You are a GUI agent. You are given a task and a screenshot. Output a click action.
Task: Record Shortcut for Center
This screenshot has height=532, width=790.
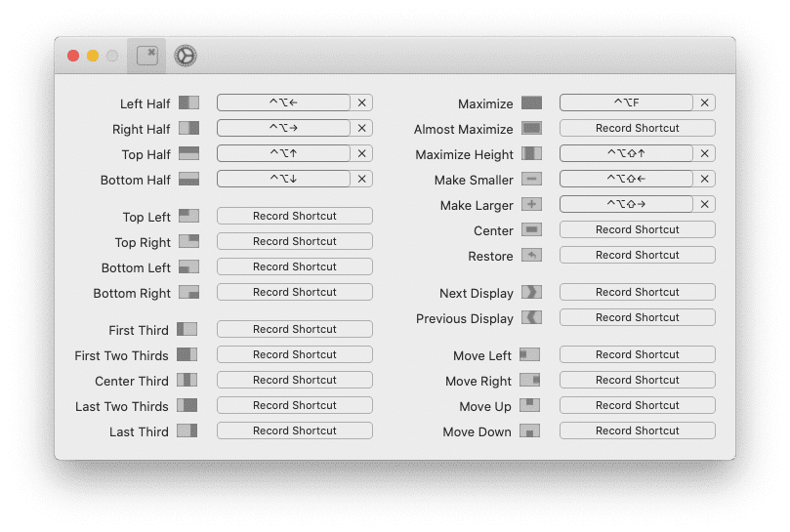pyautogui.click(x=638, y=229)
